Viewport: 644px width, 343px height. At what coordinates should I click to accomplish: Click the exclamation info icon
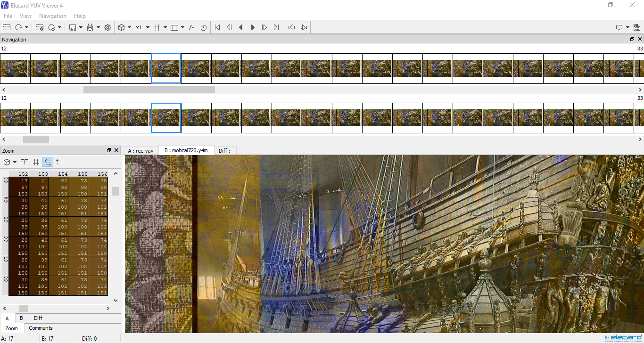click(x=204, y=27)
